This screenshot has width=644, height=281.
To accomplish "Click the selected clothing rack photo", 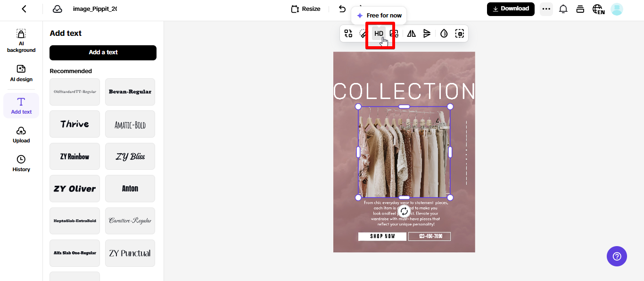I will coord(404,152).
